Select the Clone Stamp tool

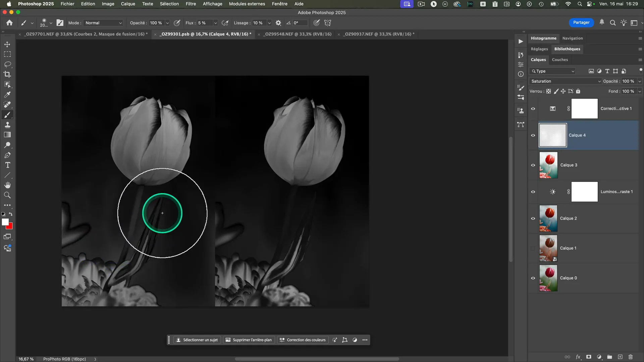(x=7, y=125)
